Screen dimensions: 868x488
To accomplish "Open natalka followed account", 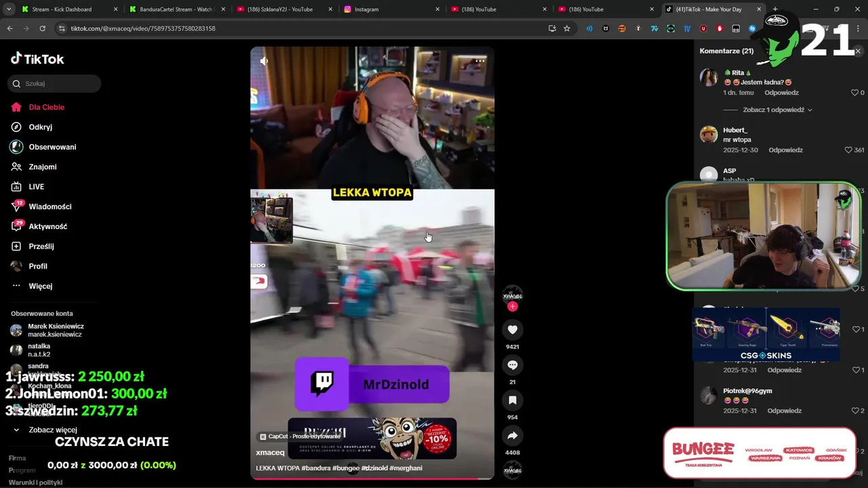I will click(31, 350).
